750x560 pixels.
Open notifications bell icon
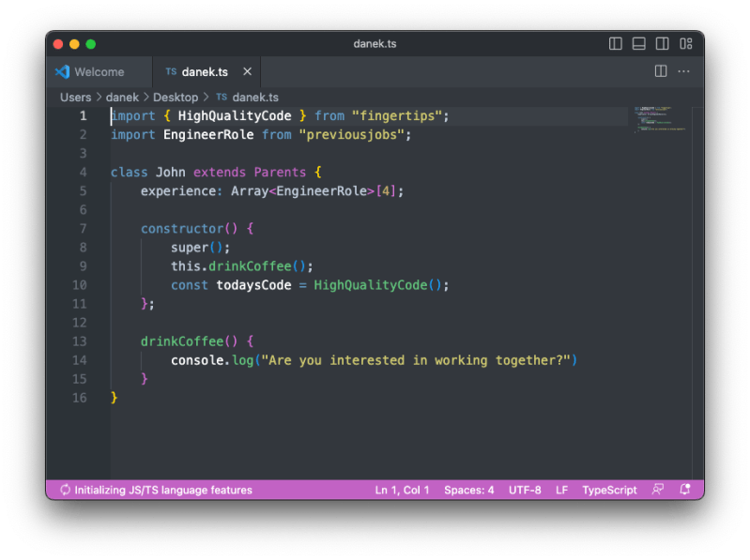pyautogui.click(x=685, y=490)
